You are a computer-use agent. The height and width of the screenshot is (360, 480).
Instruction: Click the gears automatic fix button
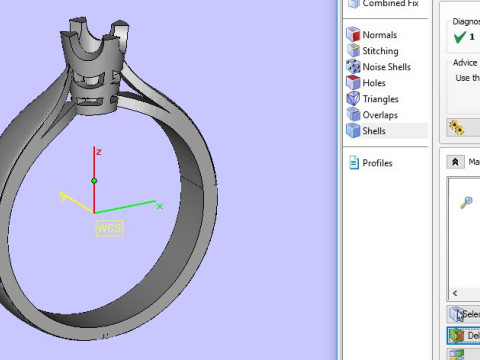click(463, 128)
